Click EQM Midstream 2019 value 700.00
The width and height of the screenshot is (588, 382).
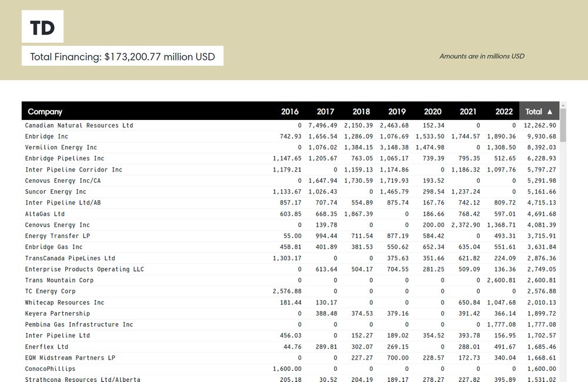[398, 358]
